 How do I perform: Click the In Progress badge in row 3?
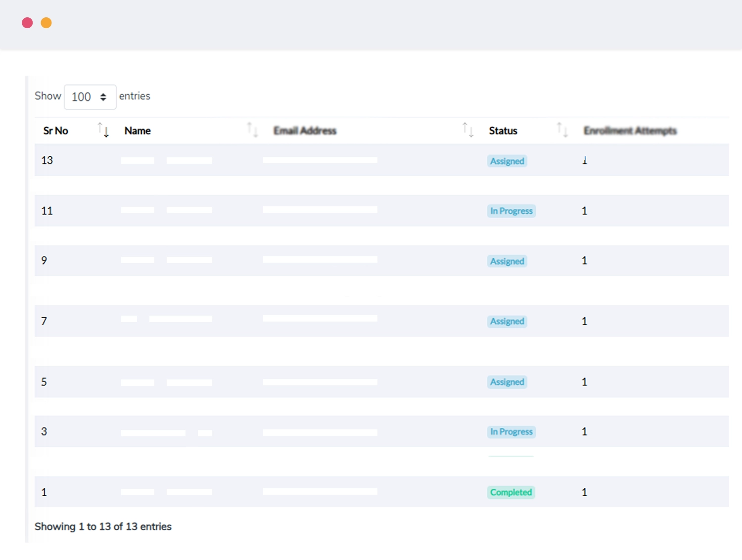511,432
